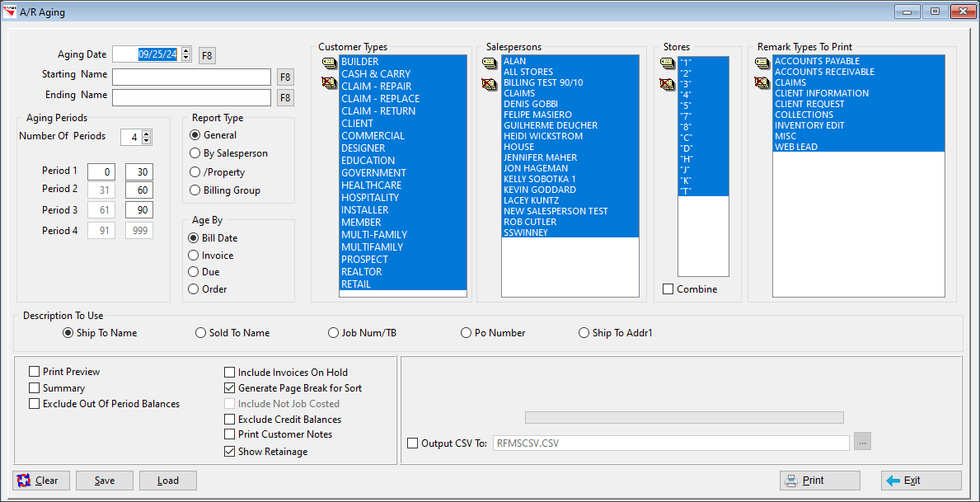Enable Output CSV To checkbox

[412, 443]
